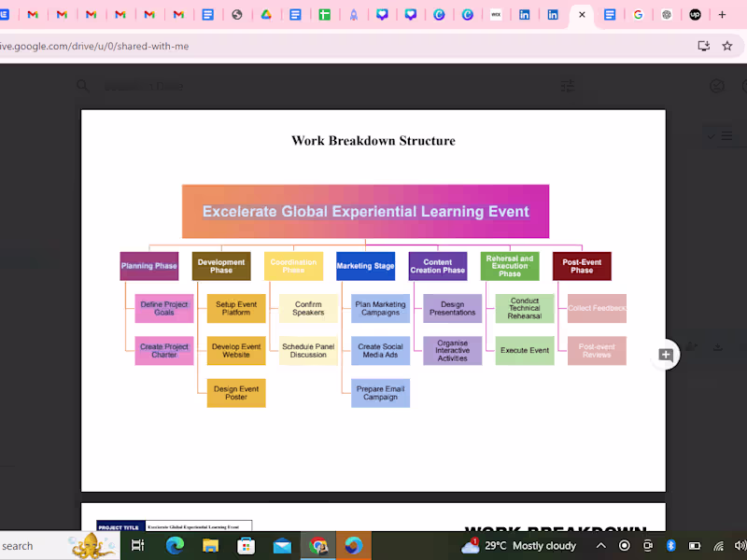Open the Mail app from the taskbar
The height and width of the screenshot is (560, 747).
282,545
